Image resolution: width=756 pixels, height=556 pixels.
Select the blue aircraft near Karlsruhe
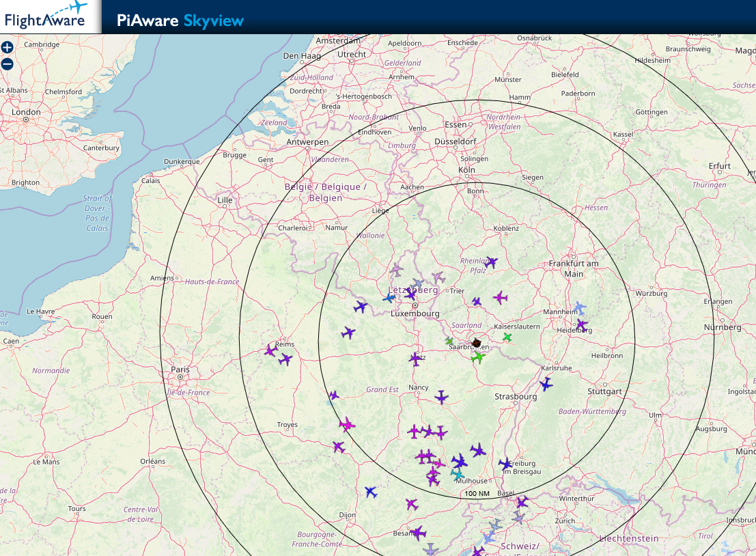point(546,385)
